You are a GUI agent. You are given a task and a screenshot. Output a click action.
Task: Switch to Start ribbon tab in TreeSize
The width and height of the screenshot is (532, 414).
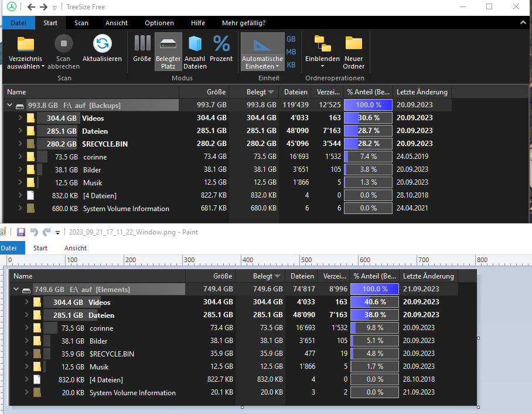(x=50, y=23)
